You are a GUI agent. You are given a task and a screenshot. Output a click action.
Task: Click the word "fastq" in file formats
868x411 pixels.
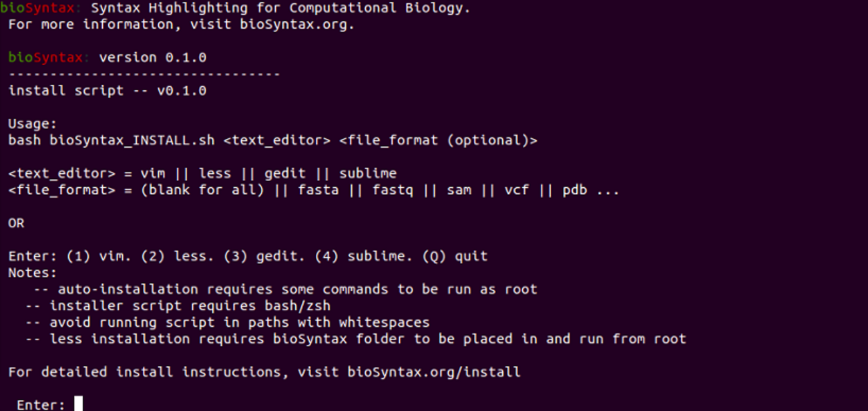(393, 190)
